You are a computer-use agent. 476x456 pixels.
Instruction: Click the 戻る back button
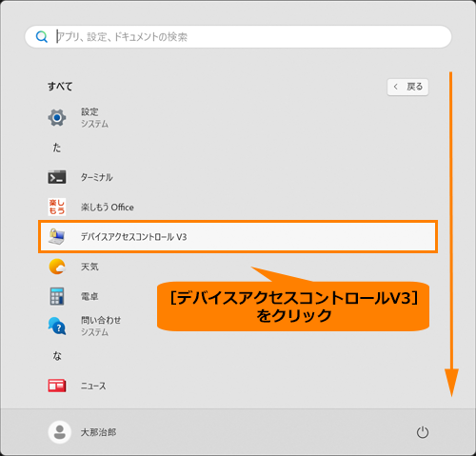pos(407,87)
